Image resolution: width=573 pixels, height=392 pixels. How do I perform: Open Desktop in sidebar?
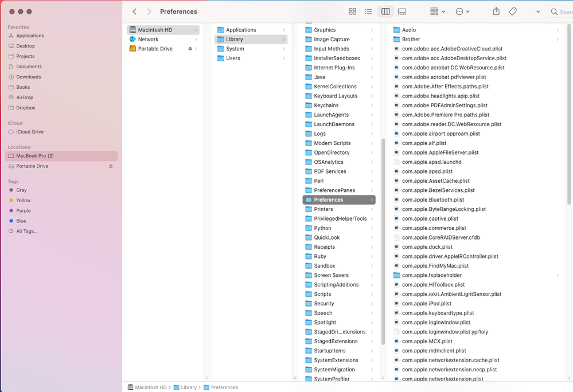click(26, 46)
